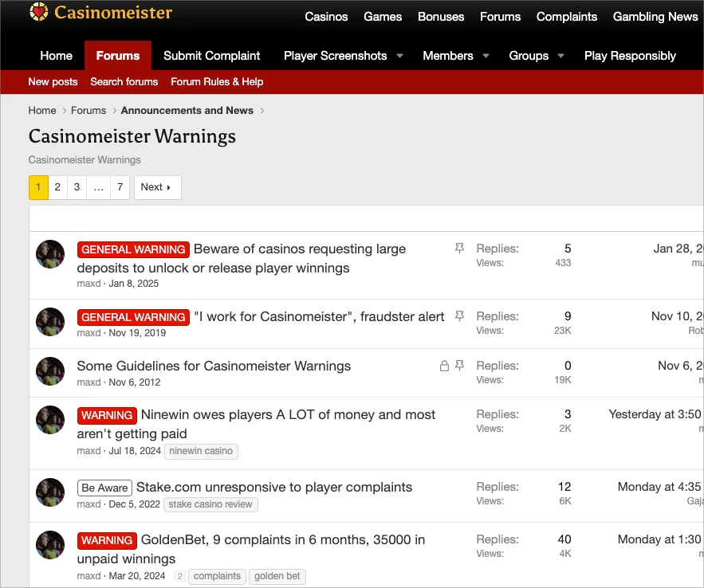The width and height of the screenshot is (704, 588).
Task: Select the red Forums tab
Action: (x=118, y=56)
